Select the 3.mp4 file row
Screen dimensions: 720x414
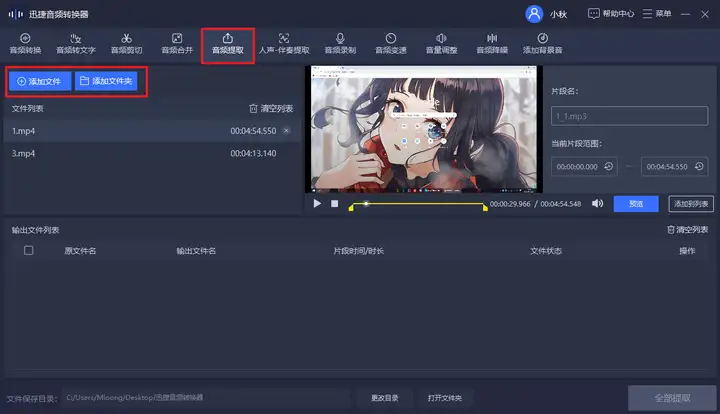[x=152, y=153]
